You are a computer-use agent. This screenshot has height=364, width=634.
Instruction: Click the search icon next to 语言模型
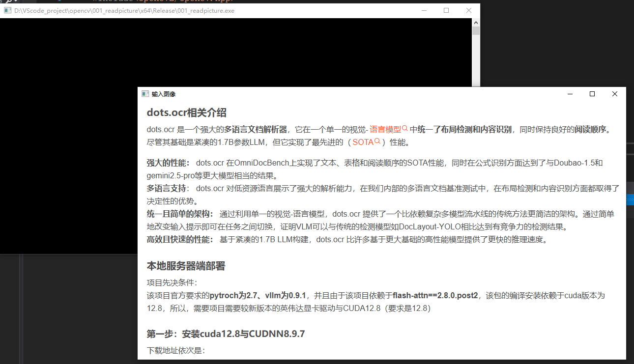pyautogui.click(x=405, y=129)
